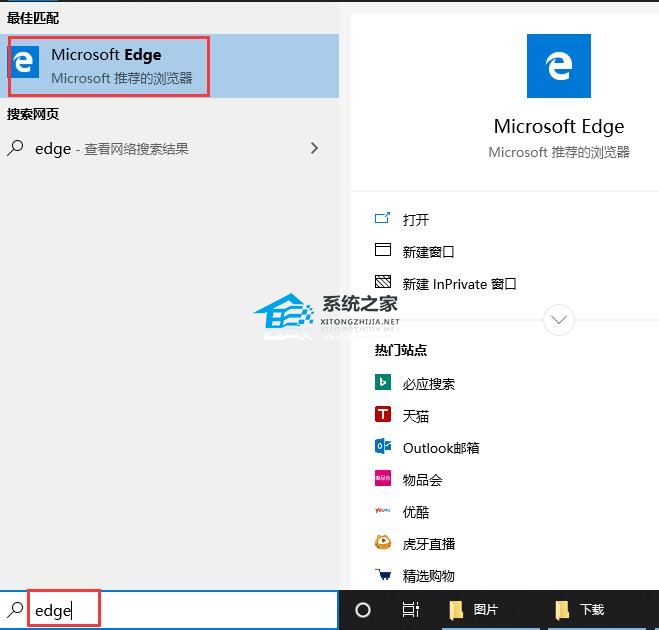
Task: Open 虎牙直播 top site
Action: (429, 544)
